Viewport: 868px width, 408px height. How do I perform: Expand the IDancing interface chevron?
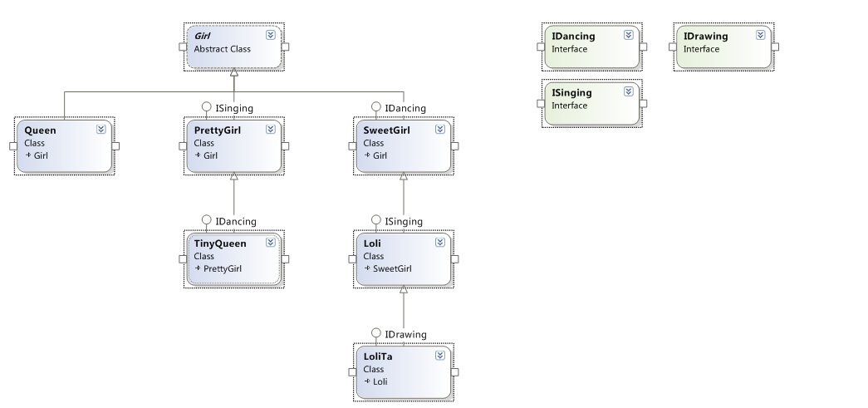pyautogui.click(x=629, y=36)
